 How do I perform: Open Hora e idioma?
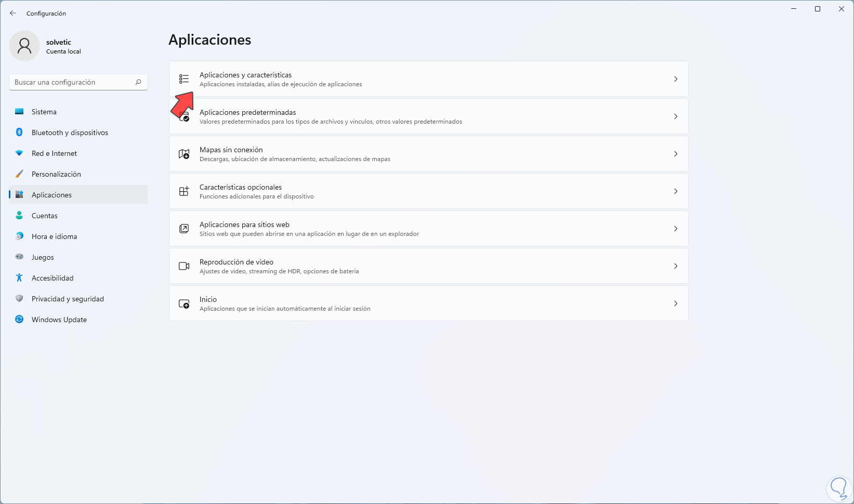click(78, 236)
